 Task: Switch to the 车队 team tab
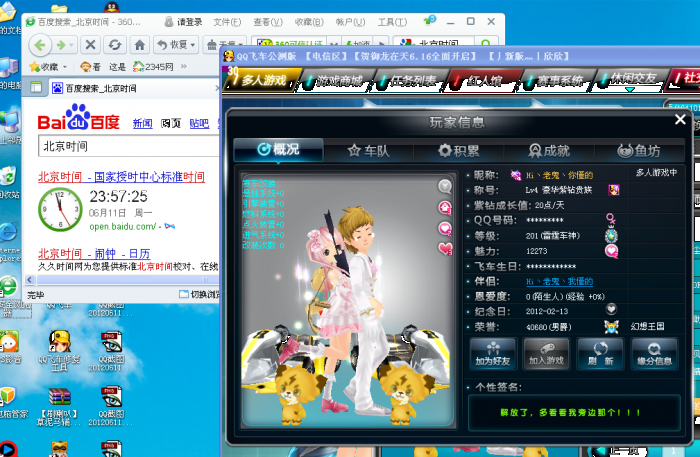tap(369, 151)
